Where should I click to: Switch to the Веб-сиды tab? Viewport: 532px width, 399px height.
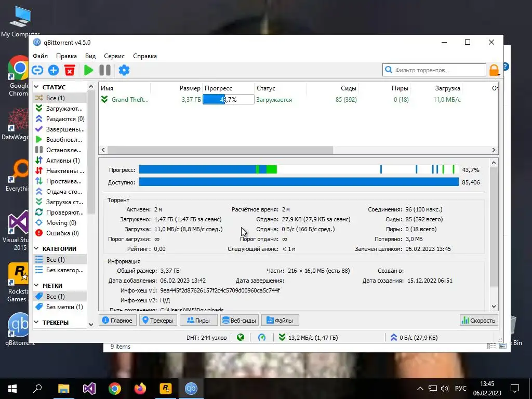(x=239, y=320)
